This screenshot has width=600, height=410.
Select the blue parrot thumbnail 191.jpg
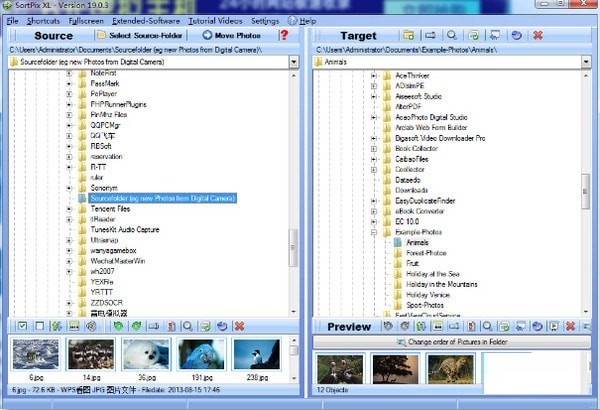coord(202,354)
